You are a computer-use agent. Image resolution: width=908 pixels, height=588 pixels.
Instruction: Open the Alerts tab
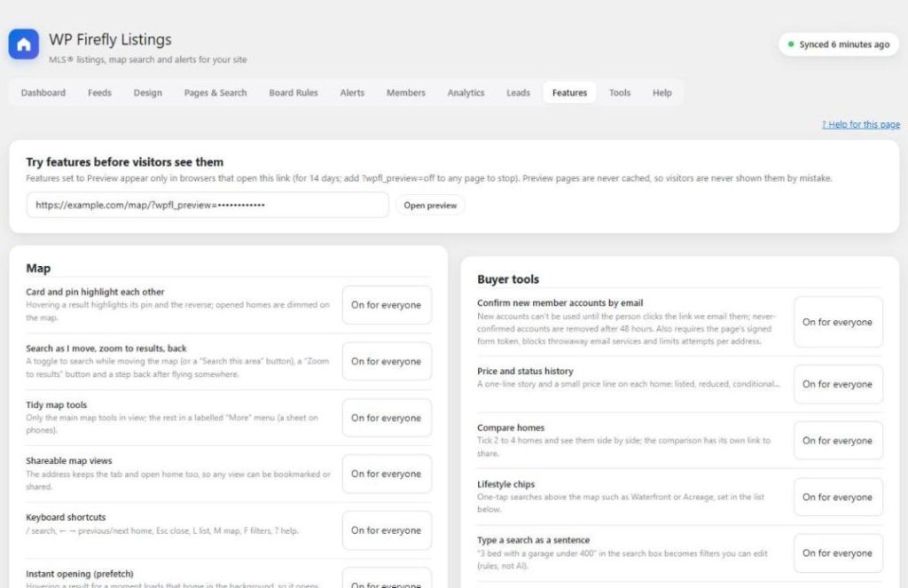click(352, 93)
